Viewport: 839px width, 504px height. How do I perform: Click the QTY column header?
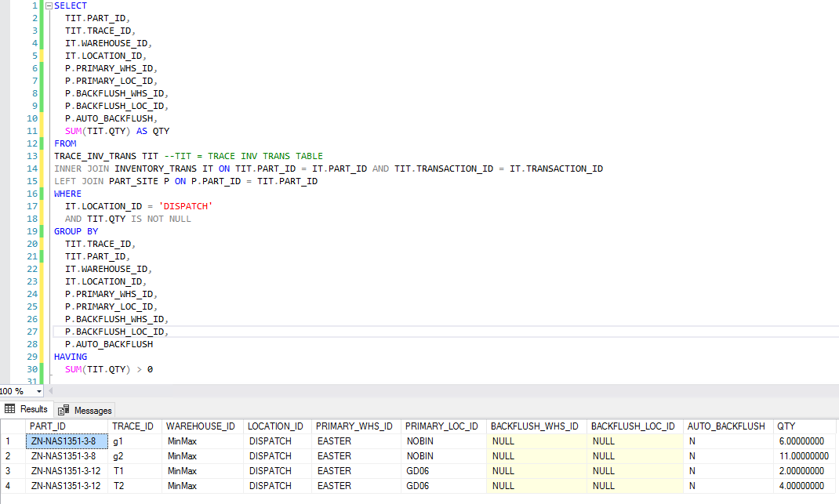click(x=804, y=426)
